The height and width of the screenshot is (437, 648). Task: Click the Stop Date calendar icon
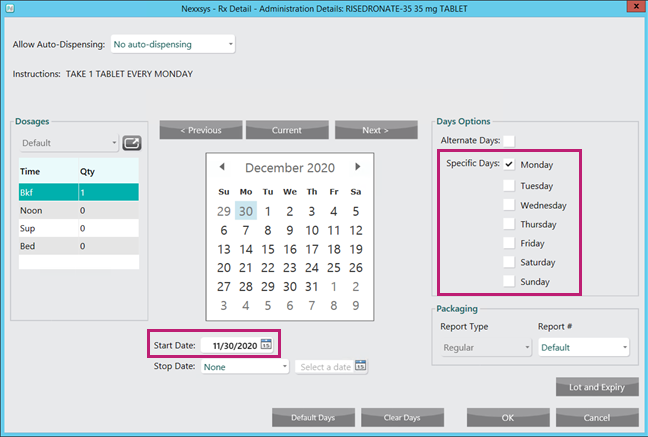361,367
